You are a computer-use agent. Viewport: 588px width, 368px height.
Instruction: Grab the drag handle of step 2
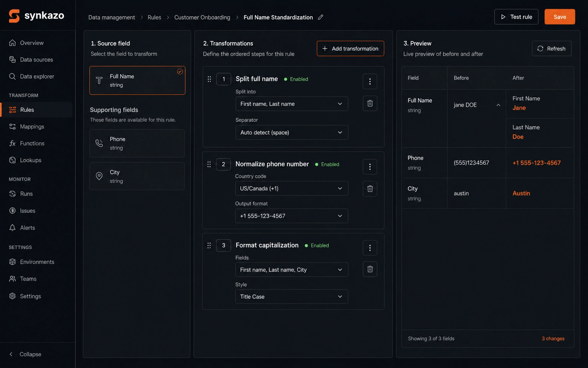click(209, 164)
